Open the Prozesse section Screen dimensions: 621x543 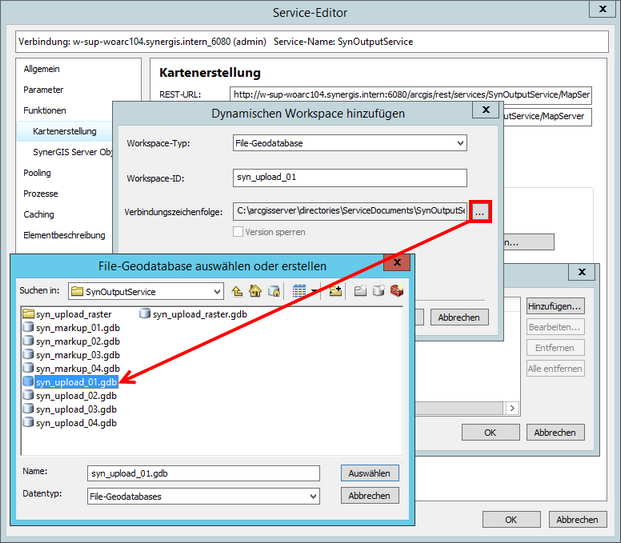point(40,194)
